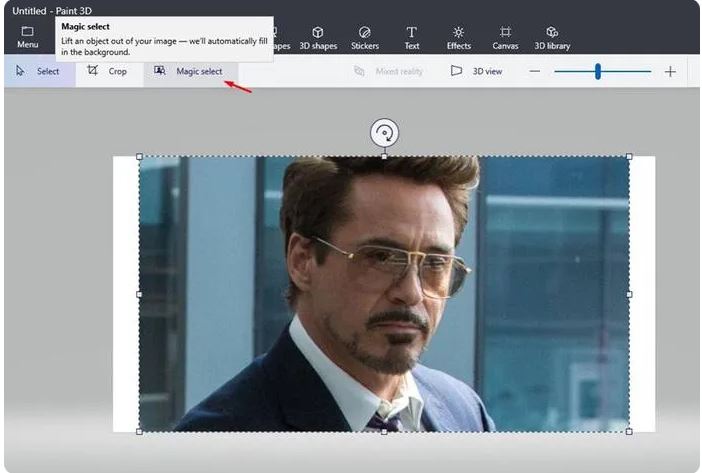Click the top-left selection handle
The image size is (702, 473).
139,157
